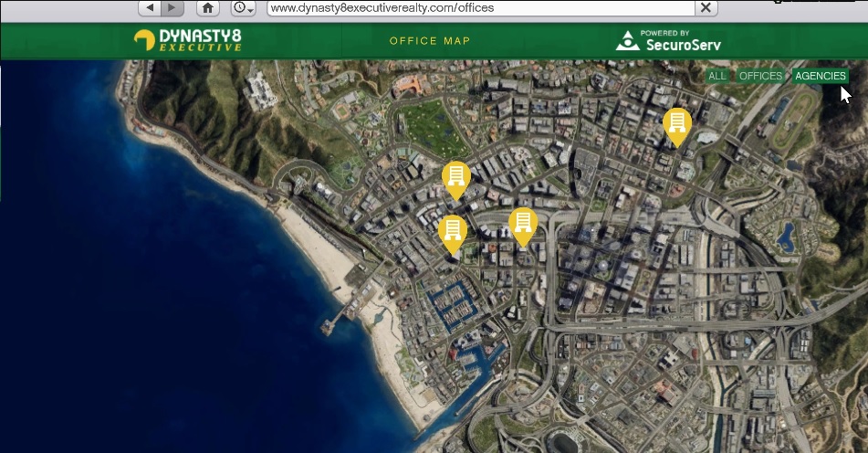
Task: Click the OFFICE MAP heading
Action: 430,41
